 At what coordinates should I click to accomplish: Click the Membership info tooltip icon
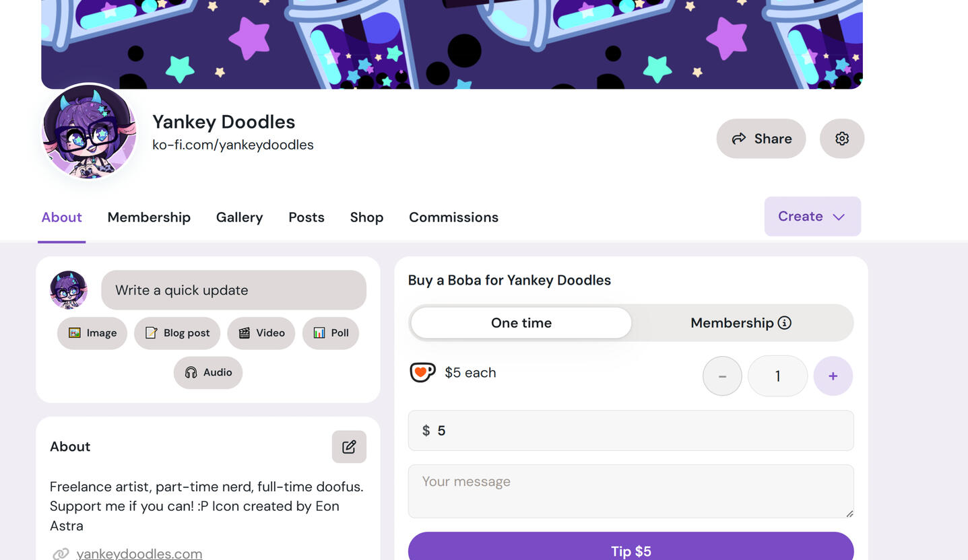pyautogui.click(x=784, y=322)
